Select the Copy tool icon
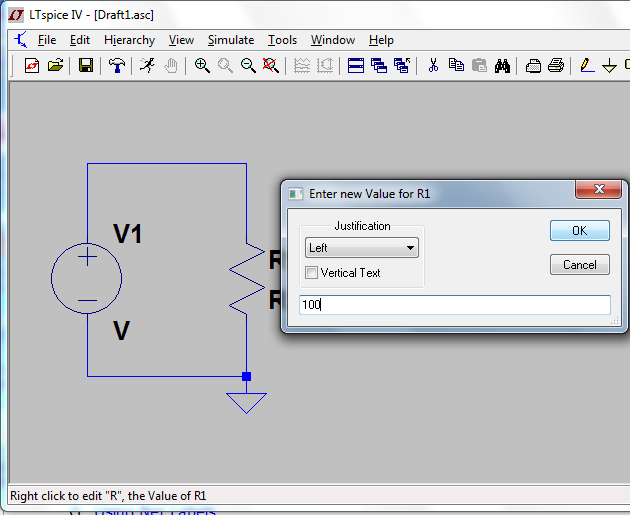This screenshot has height=515, width=630. 456,65
